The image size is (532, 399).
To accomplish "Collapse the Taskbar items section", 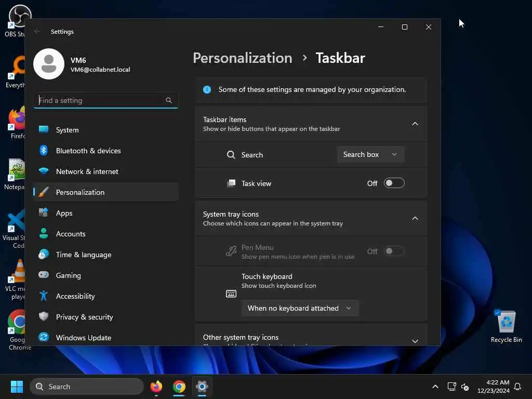I will [415, 124].
